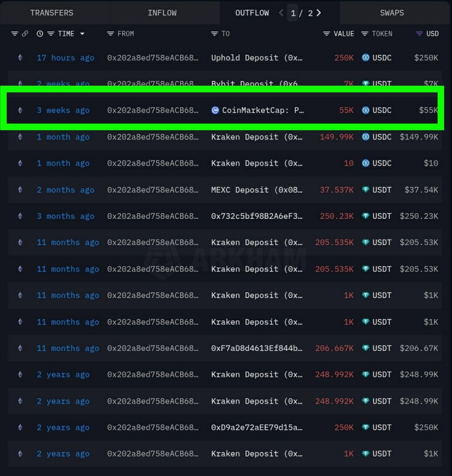This screenshot has width=452, height=476.
Task: Click USDT icon in the 0xD9a2e72 row
Action: tap(366, 427)
